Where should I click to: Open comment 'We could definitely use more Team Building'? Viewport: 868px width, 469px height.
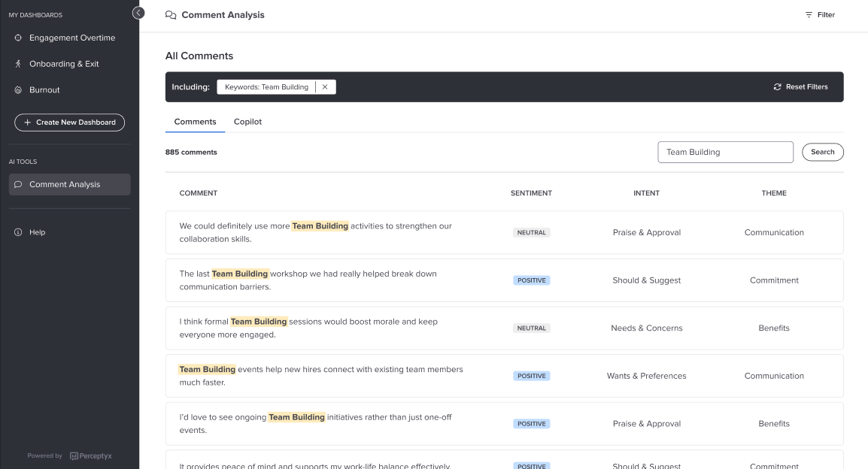coord(504,232)
